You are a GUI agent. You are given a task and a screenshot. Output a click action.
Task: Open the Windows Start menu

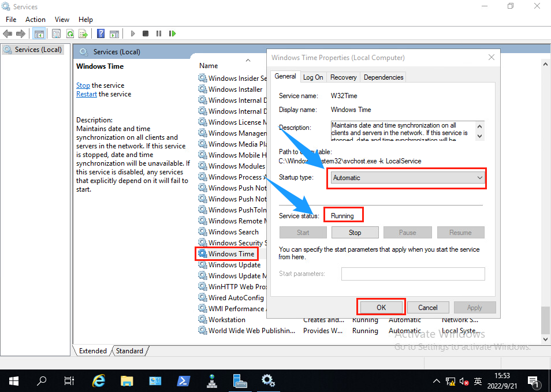(14, 381)
